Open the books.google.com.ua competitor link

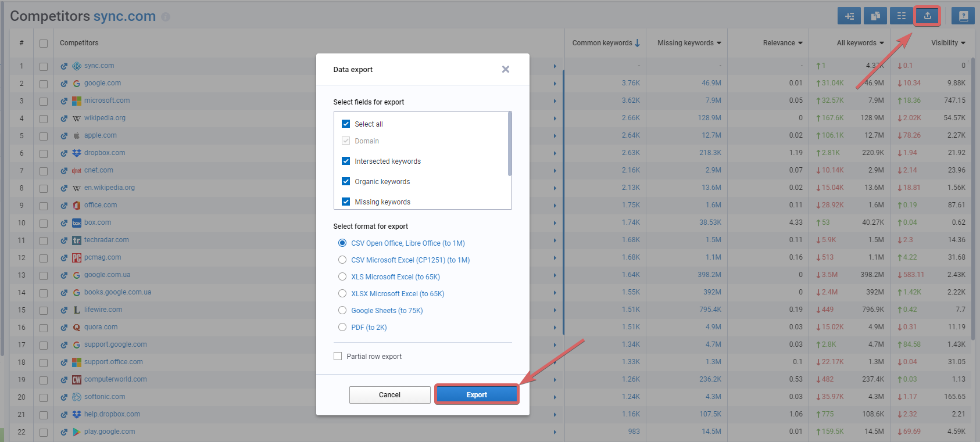point(117,292)
